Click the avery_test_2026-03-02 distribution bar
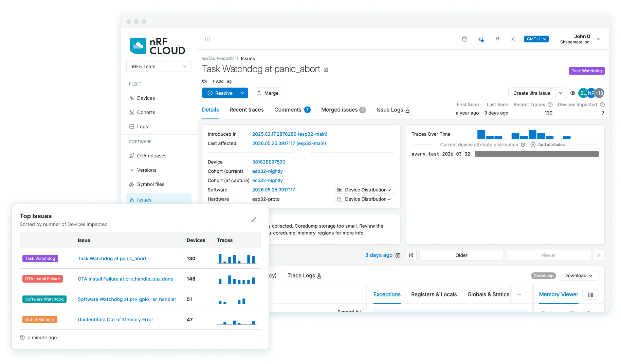The image size is (621, 364). pos(536,154)
